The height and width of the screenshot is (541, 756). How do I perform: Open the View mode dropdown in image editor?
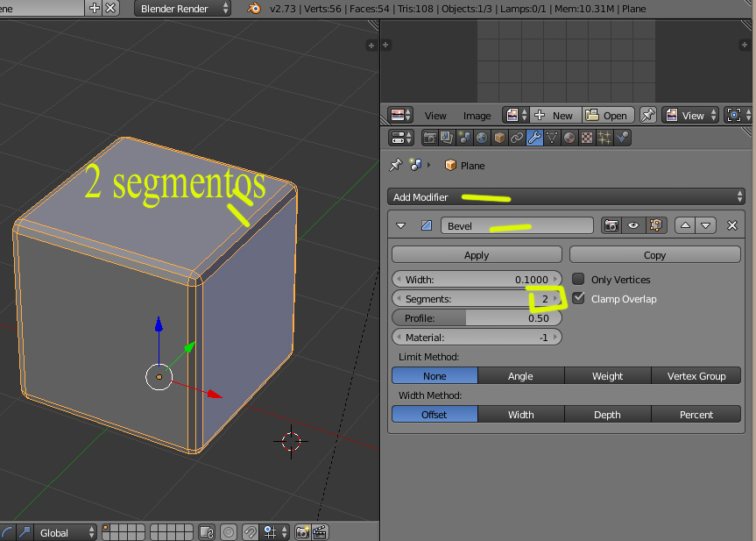tap(690, 116)
